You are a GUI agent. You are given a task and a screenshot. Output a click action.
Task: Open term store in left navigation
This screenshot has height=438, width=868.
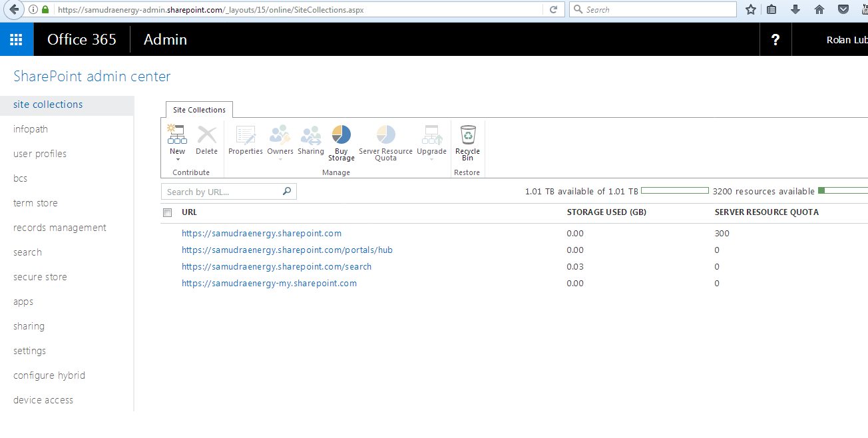coord(35,203)
